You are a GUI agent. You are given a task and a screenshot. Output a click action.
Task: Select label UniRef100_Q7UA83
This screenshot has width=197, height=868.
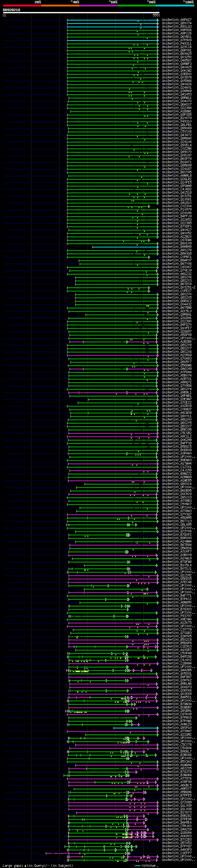pos(177,359)
